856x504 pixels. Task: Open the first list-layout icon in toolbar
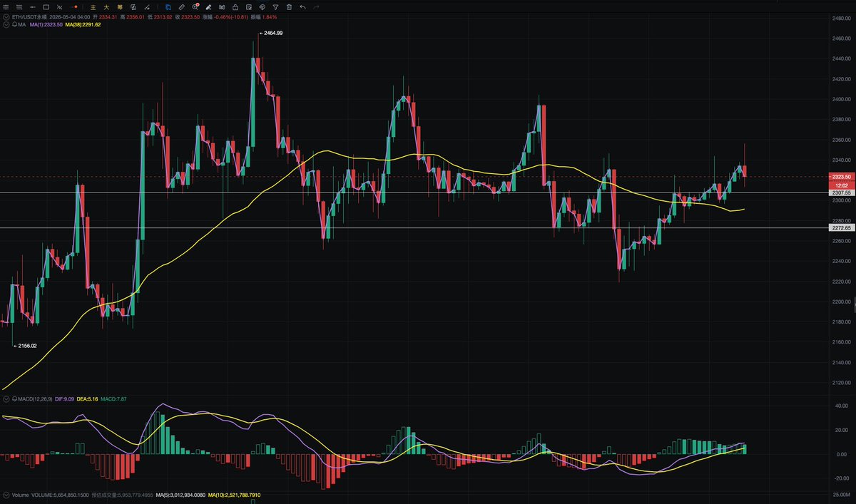(x=6, y=6)
